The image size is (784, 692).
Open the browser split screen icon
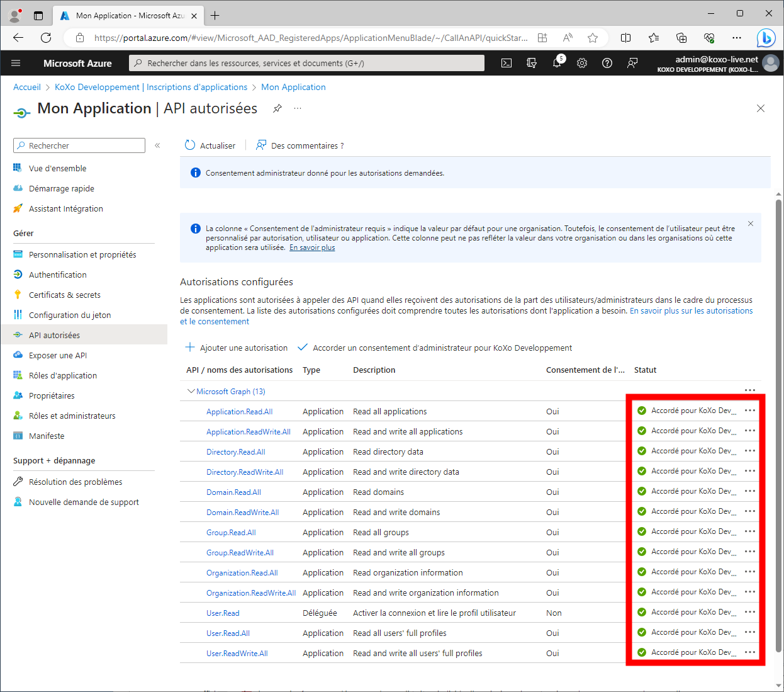point(625,38)
